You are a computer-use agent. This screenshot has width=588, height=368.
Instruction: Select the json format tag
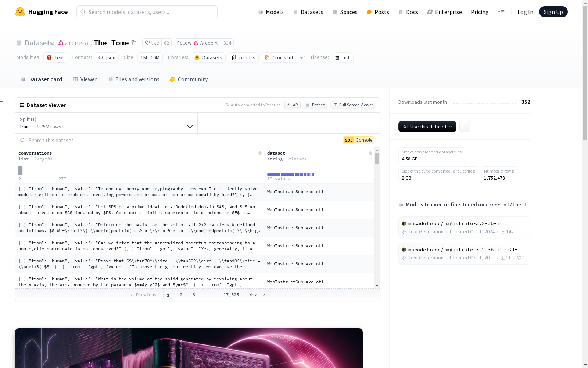(107, 57)
